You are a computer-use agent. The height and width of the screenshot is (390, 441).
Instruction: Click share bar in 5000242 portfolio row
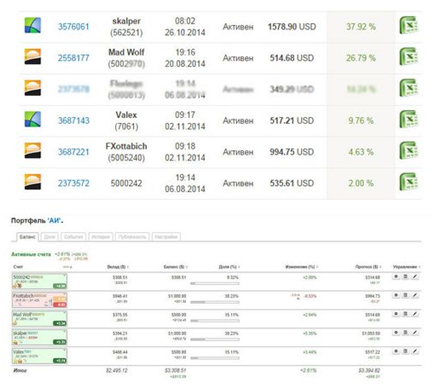point(215,284)
